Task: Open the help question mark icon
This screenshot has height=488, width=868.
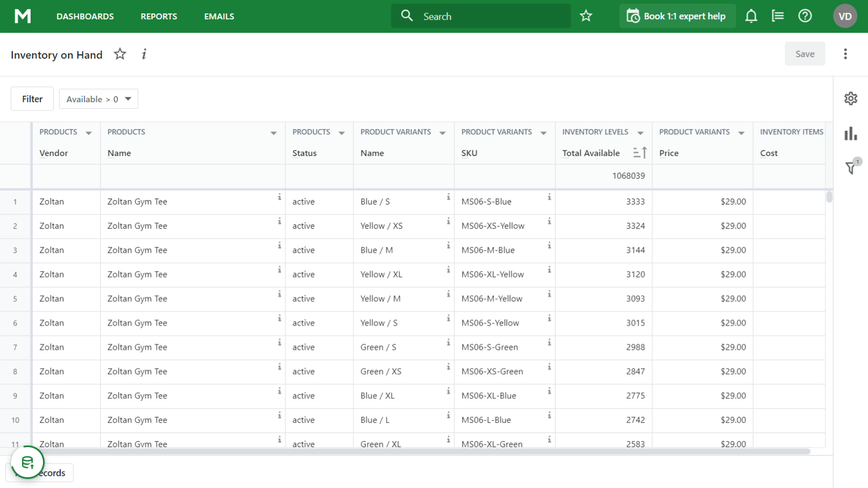Action: [x=805, y=16]
